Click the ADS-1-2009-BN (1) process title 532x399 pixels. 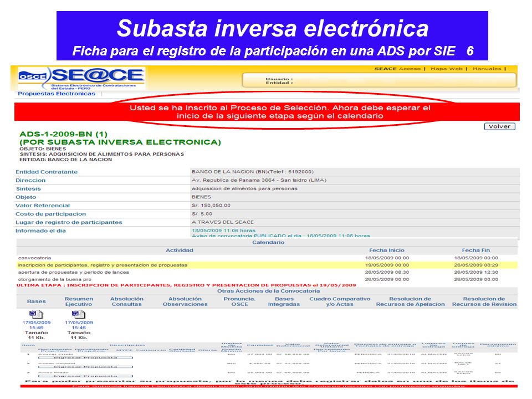coord(63,134)
